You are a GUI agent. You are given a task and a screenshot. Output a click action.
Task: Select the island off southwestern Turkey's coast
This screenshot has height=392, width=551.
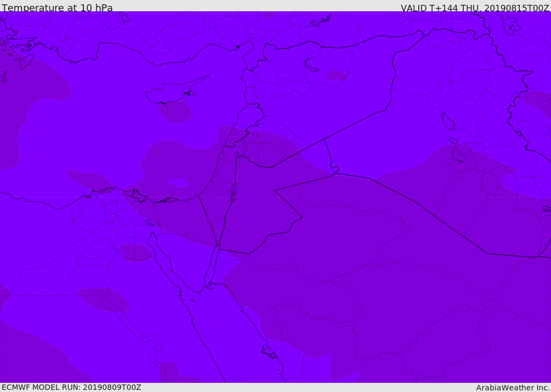[x=27, y=61]
